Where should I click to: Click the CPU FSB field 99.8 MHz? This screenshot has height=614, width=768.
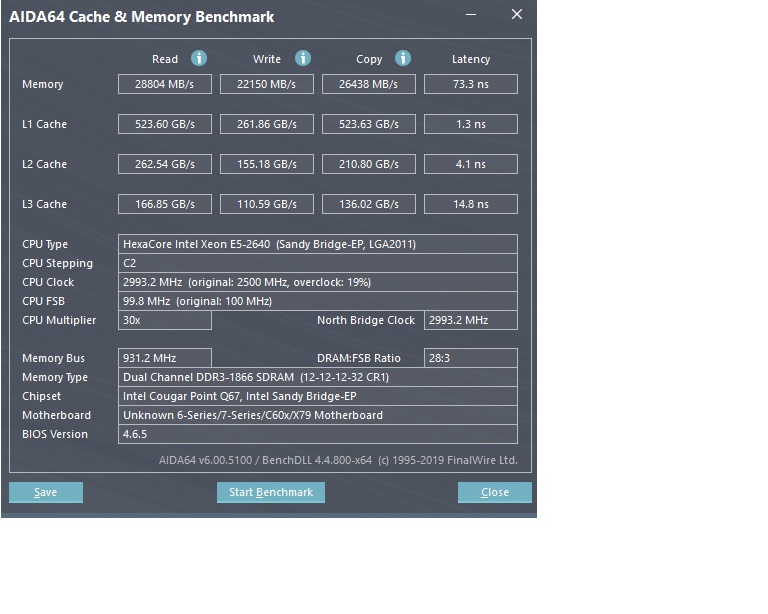(x=317, y=301)
